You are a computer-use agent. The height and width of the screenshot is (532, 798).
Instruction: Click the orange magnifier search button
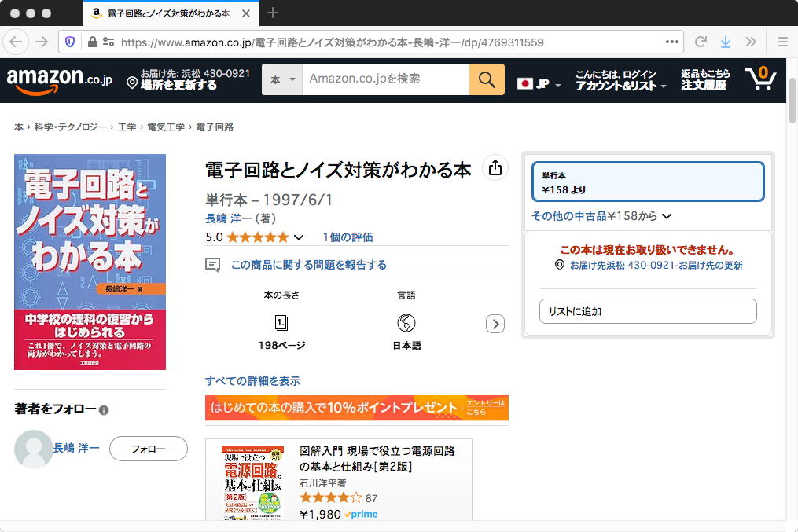pyautogui.click(x=487, y=79)
